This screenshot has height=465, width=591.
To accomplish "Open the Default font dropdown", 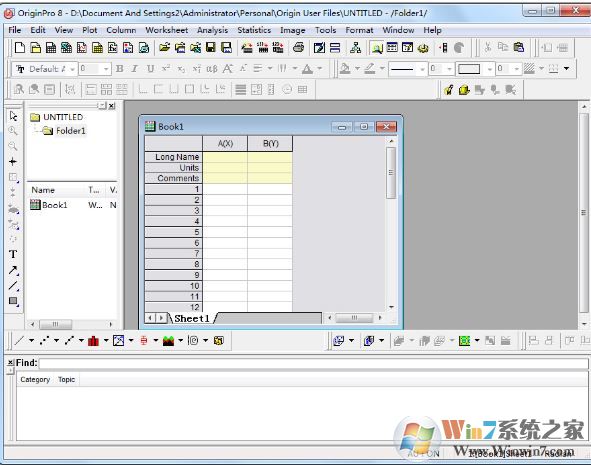I will coord(72,69).
